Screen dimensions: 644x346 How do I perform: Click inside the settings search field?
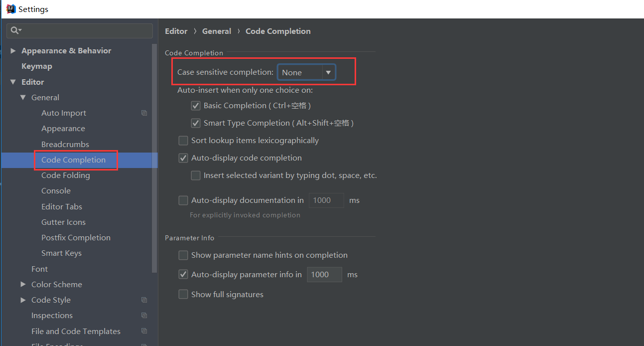80,31
